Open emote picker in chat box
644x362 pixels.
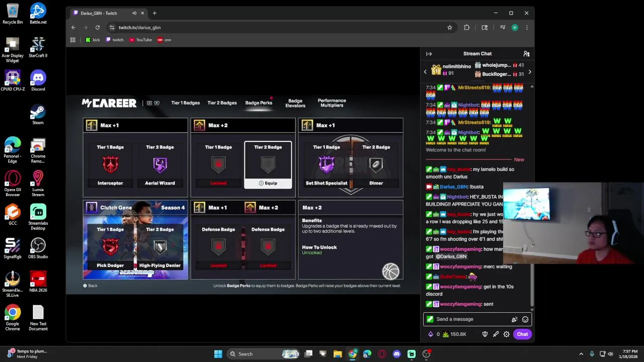(525, 319)
